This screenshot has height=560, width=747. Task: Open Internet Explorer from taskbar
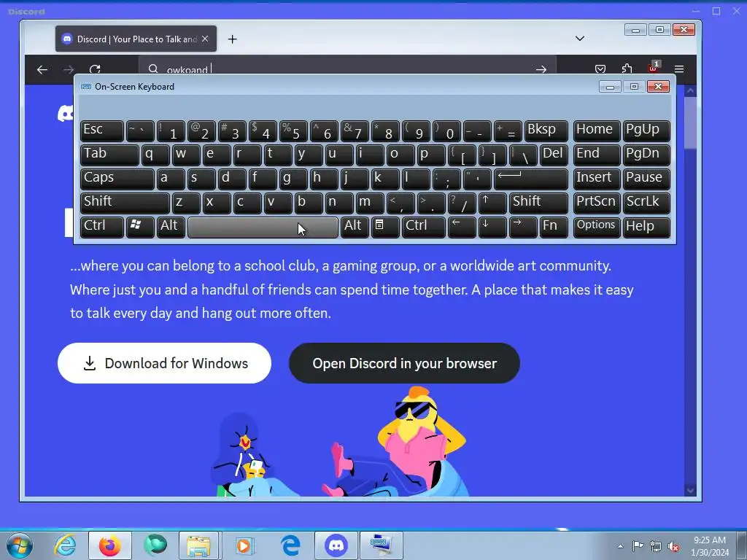tap(65, 545)
